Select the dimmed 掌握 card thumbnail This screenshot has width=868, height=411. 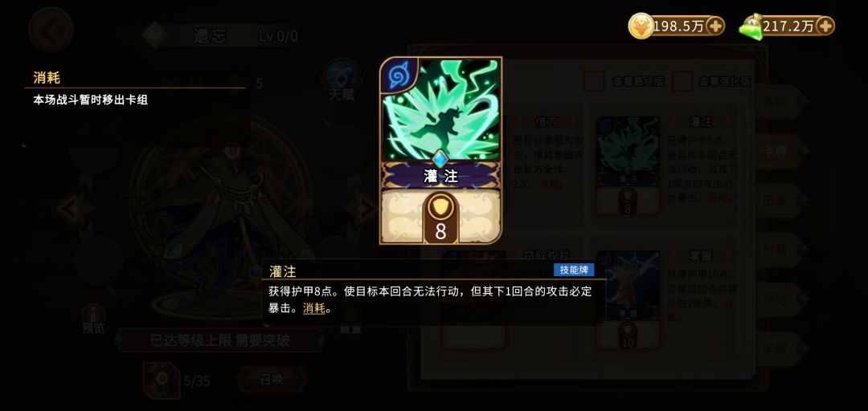pyautogui.click(x=628, y=299)
